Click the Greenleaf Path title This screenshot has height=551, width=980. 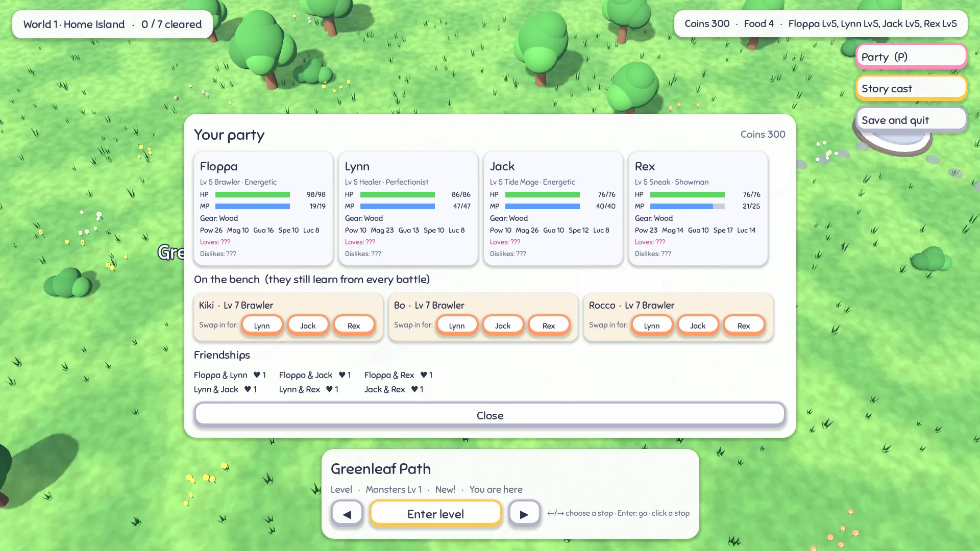point(381,468)
